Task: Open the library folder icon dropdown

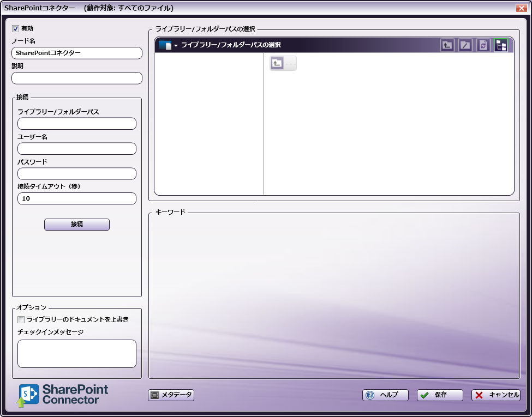Action: tap(168, 45)
